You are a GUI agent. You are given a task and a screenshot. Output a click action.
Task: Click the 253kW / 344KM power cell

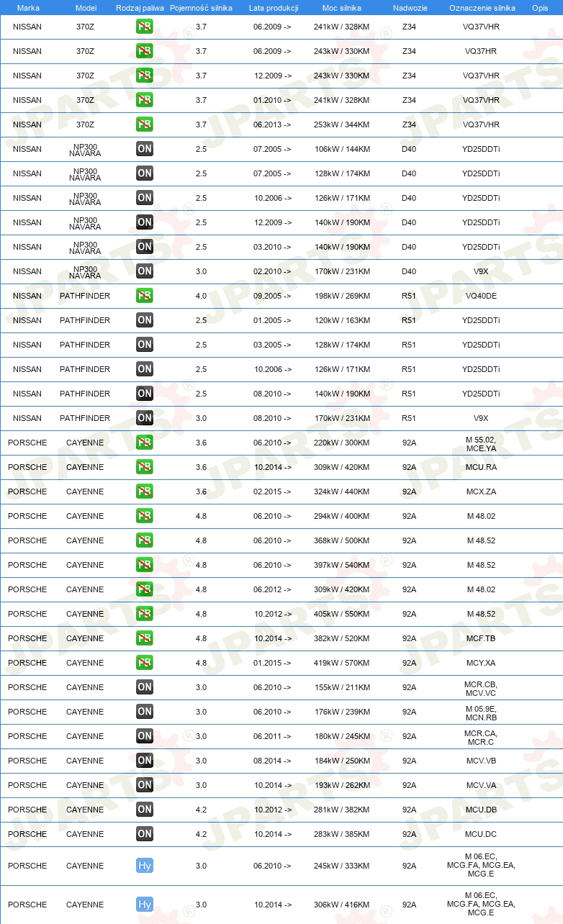[x=342, y=124]
